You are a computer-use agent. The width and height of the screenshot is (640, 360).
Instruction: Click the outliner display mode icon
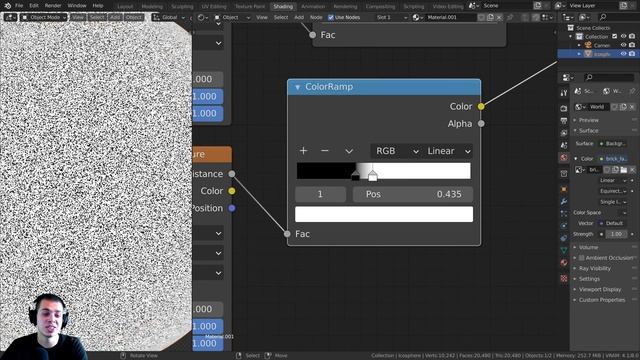point(584,18)
